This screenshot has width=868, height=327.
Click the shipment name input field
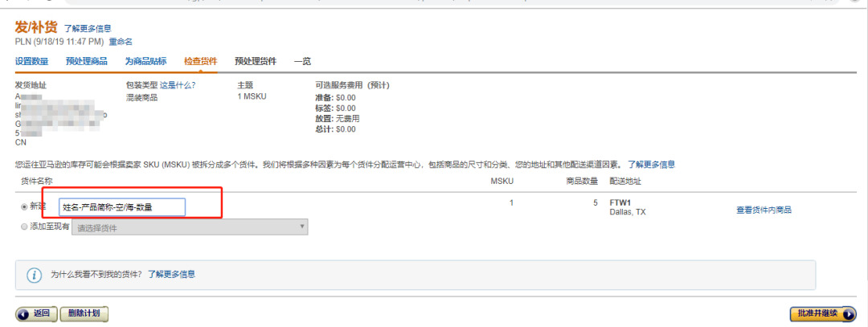(x=122, y=207)
